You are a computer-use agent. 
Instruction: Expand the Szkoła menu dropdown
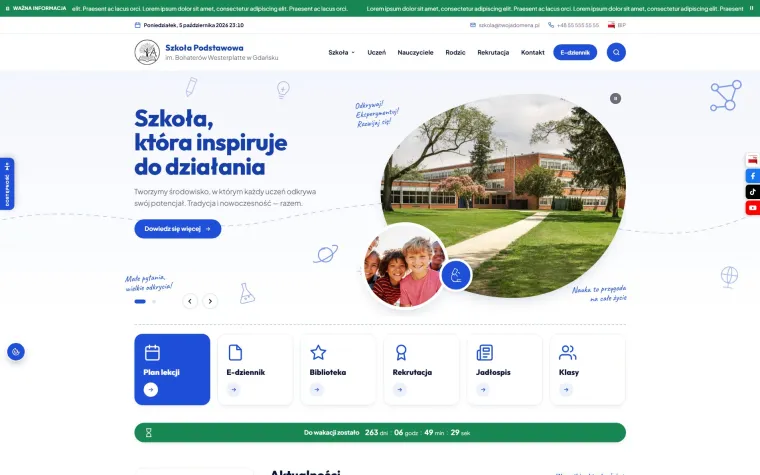point(342,52)
